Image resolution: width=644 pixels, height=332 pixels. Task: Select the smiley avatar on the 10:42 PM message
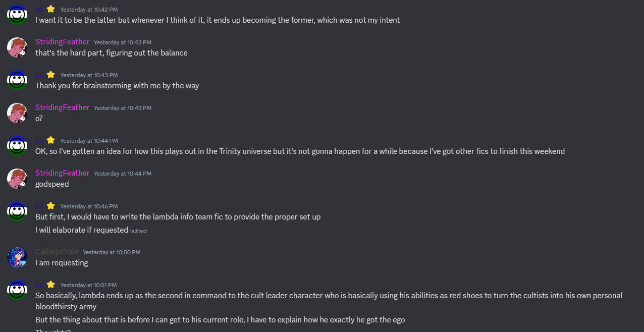pyautogui.click(x=17, y=15)
